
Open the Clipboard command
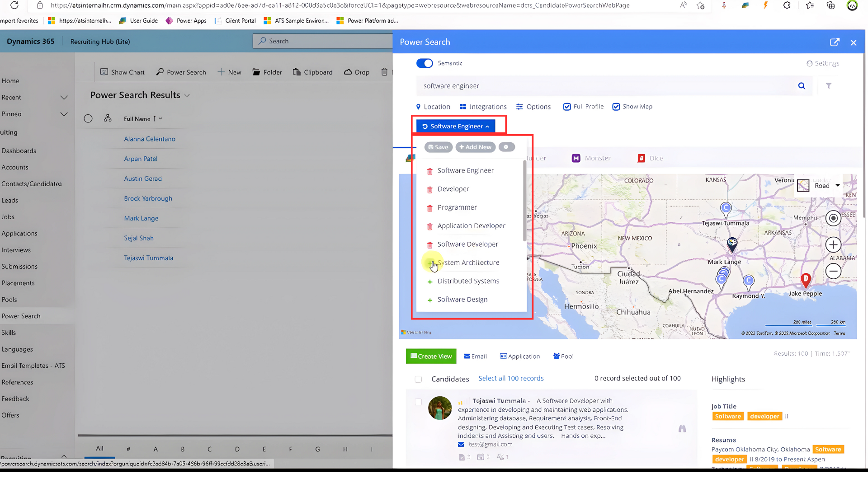click(x=313, y=72)
